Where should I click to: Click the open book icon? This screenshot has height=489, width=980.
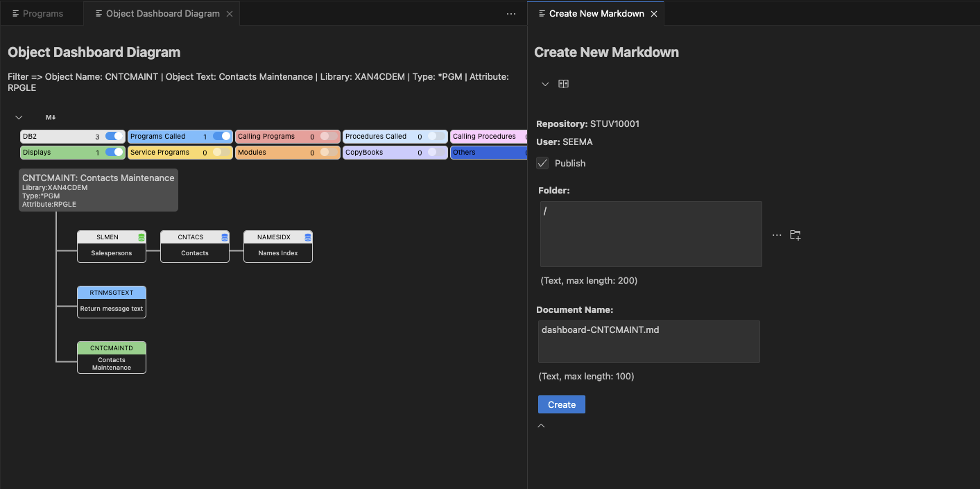[564, 84]
